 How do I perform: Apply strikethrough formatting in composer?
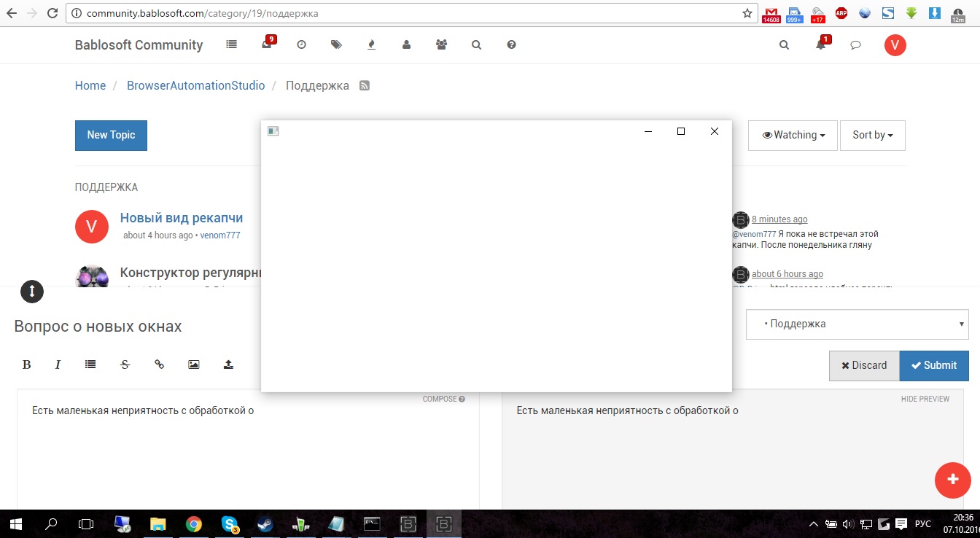(x=125, y=364)
